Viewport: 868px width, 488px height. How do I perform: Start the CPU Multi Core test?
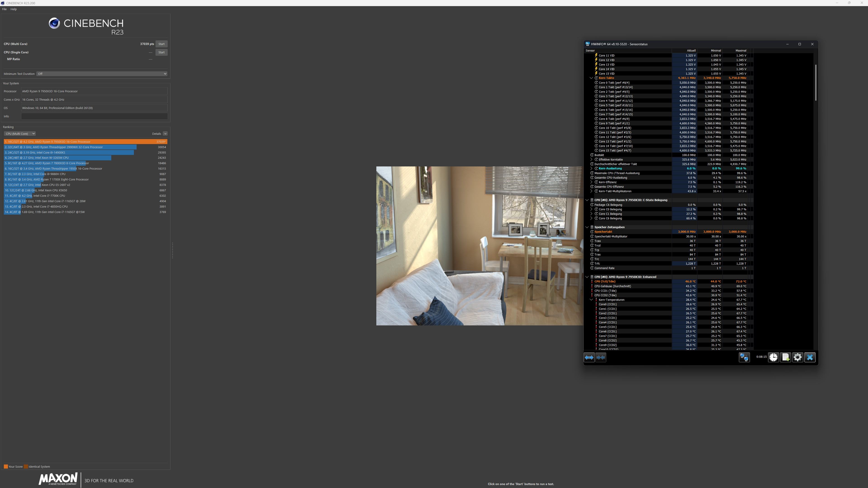[x=161, y=44]
